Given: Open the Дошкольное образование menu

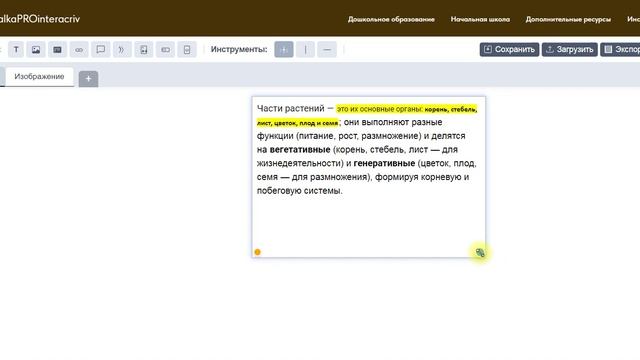Looking at the screenshot, I should [391, 19].
